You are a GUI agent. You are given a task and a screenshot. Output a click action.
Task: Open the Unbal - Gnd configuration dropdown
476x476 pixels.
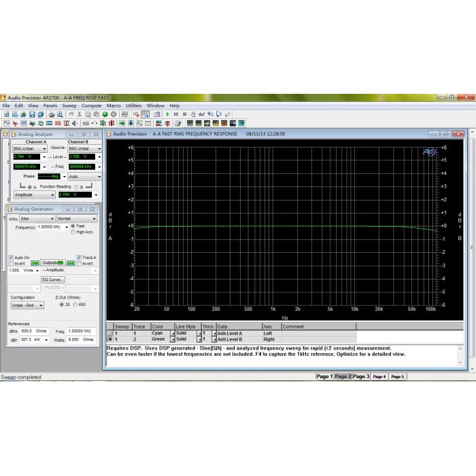point(27,305)
